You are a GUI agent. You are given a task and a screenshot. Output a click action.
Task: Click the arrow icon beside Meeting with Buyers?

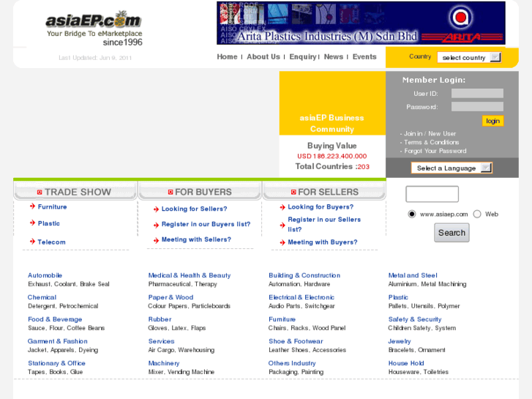pyautogui.click(x=282, y=242)
